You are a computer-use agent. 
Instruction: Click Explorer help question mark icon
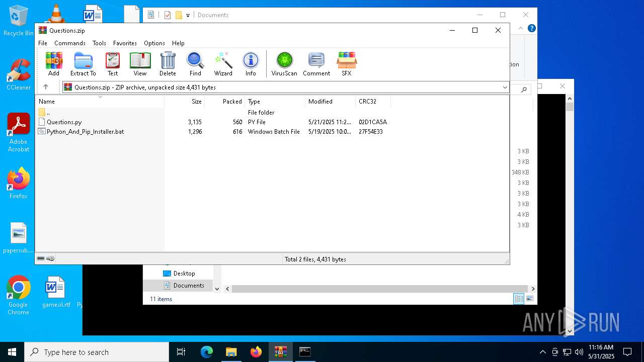[x=532, y=28]
